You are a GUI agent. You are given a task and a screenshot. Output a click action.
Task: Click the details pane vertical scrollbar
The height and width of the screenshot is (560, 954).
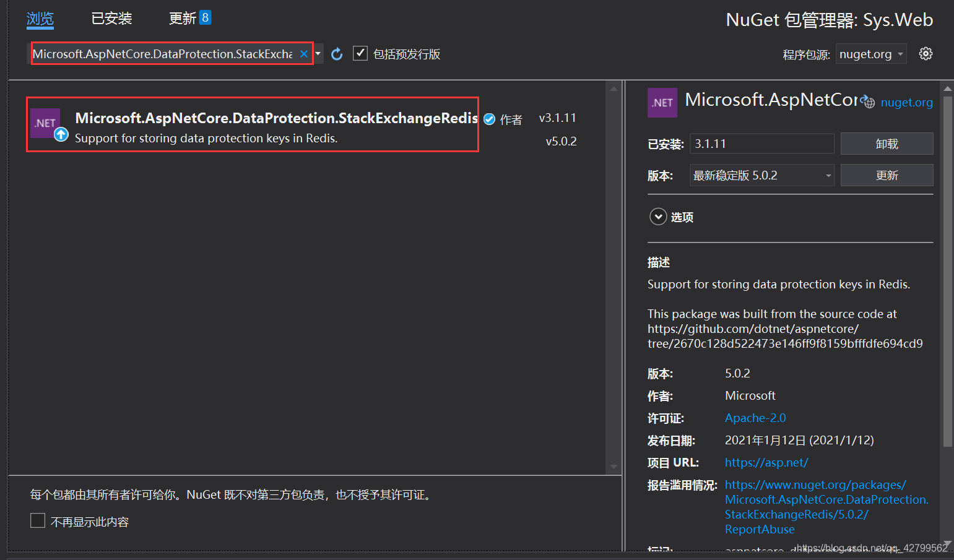click(x=948, y=270)
